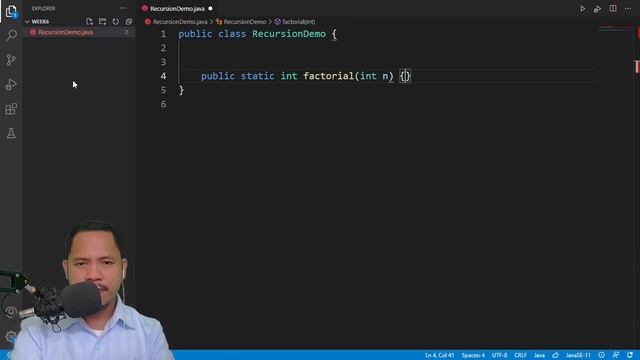Open the Run and Debug view
The width and height of the screenshot is (640, 360).
[11, 84]
